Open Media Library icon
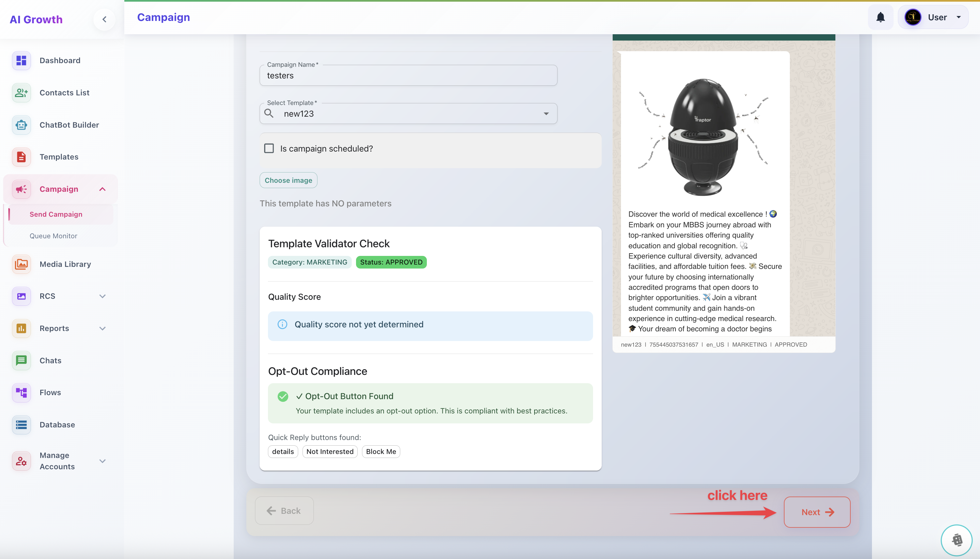Image resolution: width=980 pixels, height=559 pixels. [x=21, y=264]
